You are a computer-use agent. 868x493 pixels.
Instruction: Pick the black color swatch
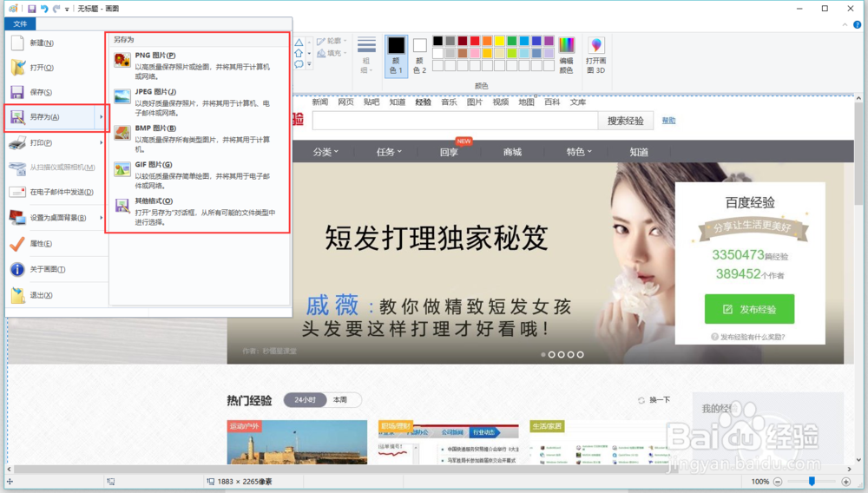point(437,41)
